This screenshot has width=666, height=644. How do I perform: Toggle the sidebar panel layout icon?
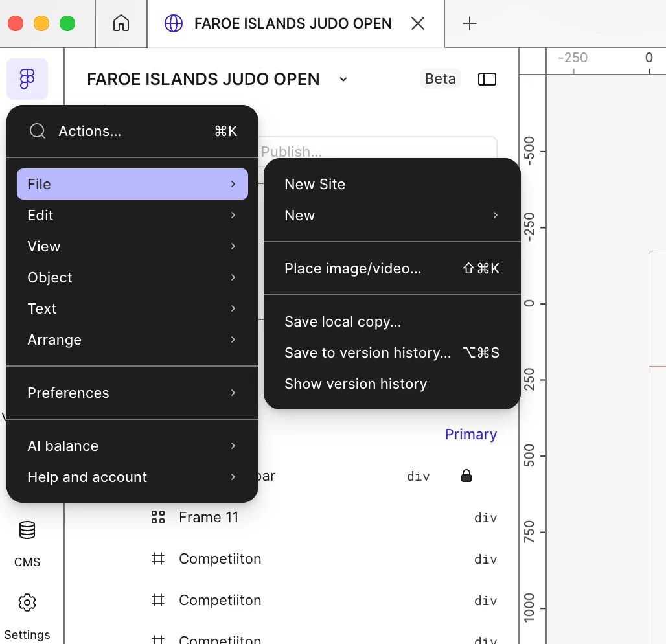tap(487, 79)
